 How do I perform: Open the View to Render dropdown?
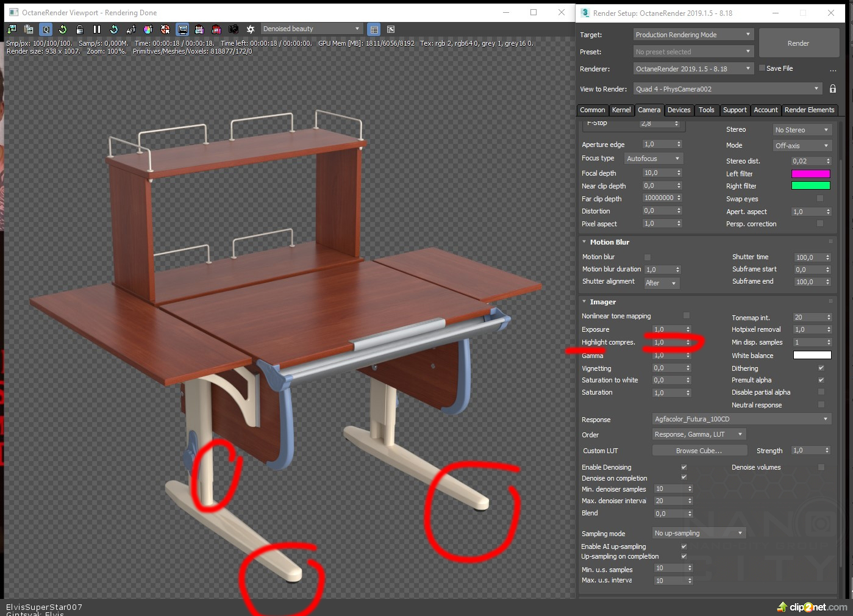point(727,89)
